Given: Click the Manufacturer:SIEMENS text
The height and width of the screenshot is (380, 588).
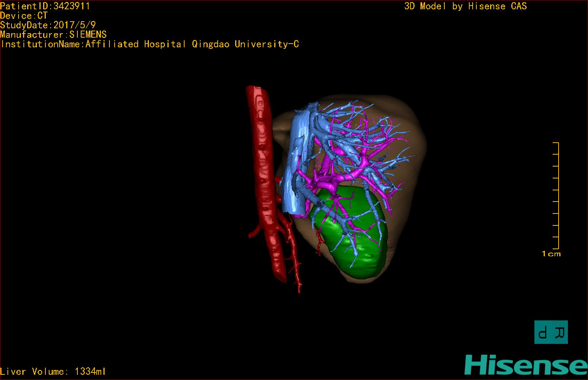Looking at the screenshot, I should pos(53,35).
